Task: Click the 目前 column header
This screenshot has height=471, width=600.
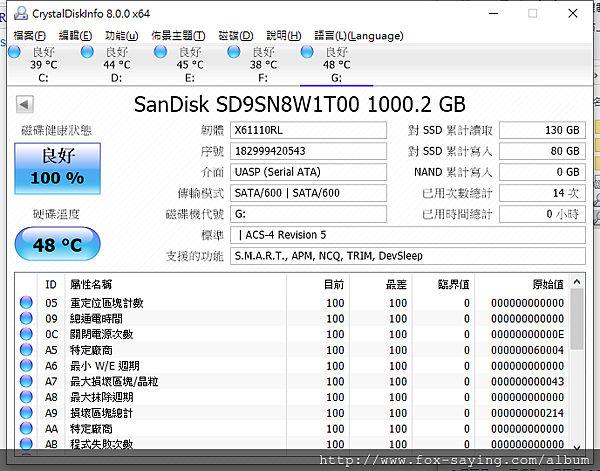Action: coord(318,284)
